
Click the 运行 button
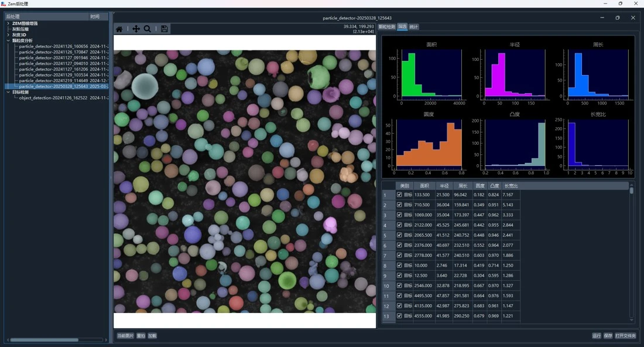tap(597, 336)
